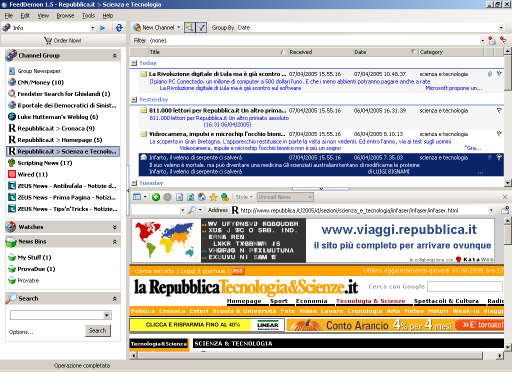The image size is (512, 372).
Task: Open the Edit menu
Action: [x=25, y=16]
